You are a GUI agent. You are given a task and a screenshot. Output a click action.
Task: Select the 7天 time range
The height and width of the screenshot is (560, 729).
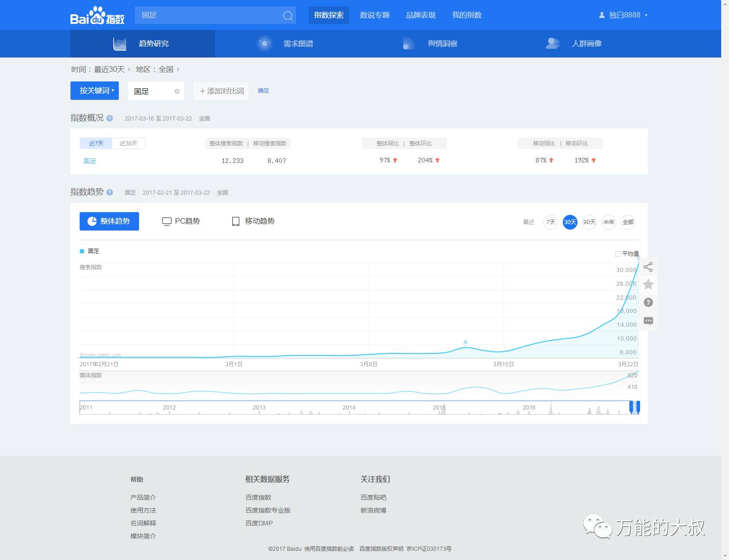pos(551,222)
